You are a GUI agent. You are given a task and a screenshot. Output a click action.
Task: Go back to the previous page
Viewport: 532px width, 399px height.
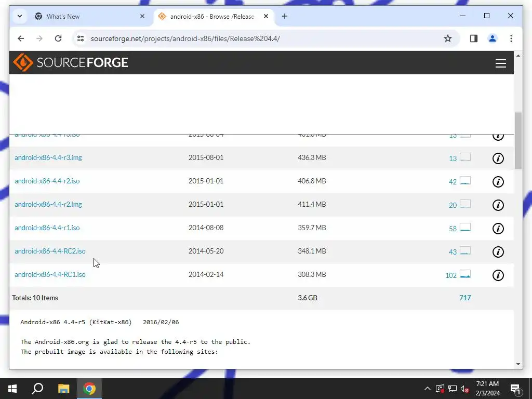pyautogui.click(x=21, y=38)
